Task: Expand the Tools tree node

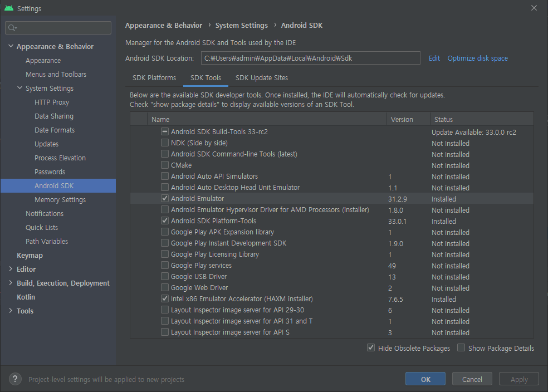Action: [x=11, y=311]
